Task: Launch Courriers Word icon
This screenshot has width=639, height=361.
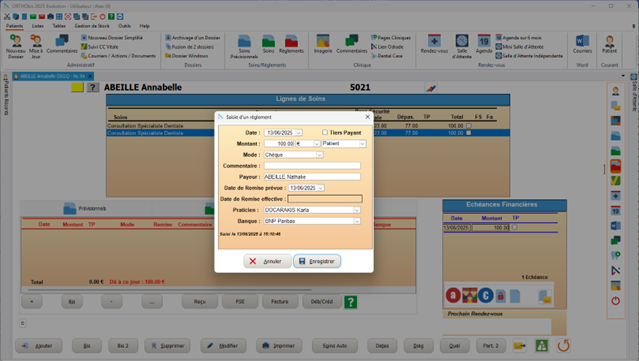Action: coord(582,44)
